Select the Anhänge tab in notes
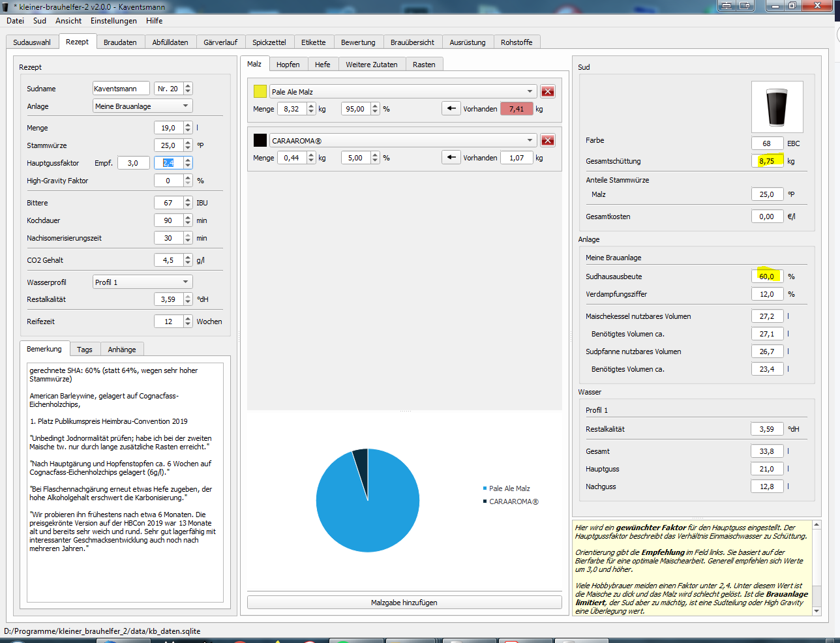The height and width of the screenshot is (643, 840). coord(122,350)
